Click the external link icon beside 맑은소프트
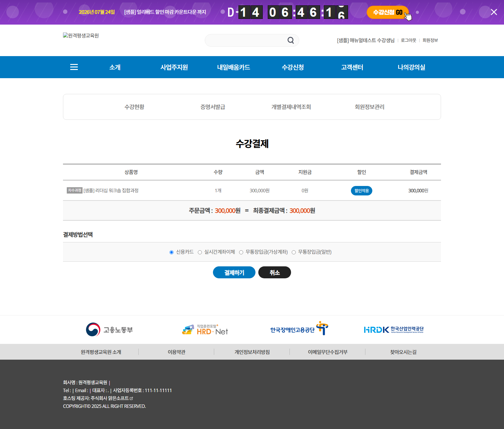The width and height of the screenshot is (504, 429). click(131, 398)
